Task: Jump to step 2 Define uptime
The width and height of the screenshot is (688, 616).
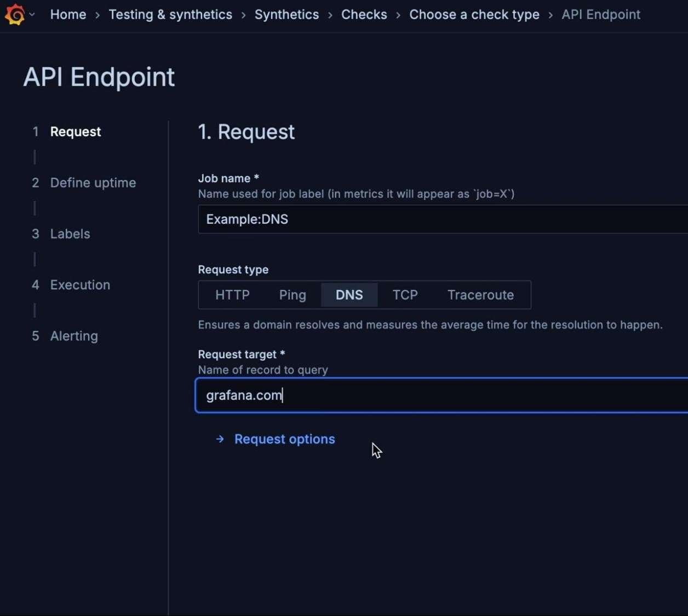Action: (93, 183)
